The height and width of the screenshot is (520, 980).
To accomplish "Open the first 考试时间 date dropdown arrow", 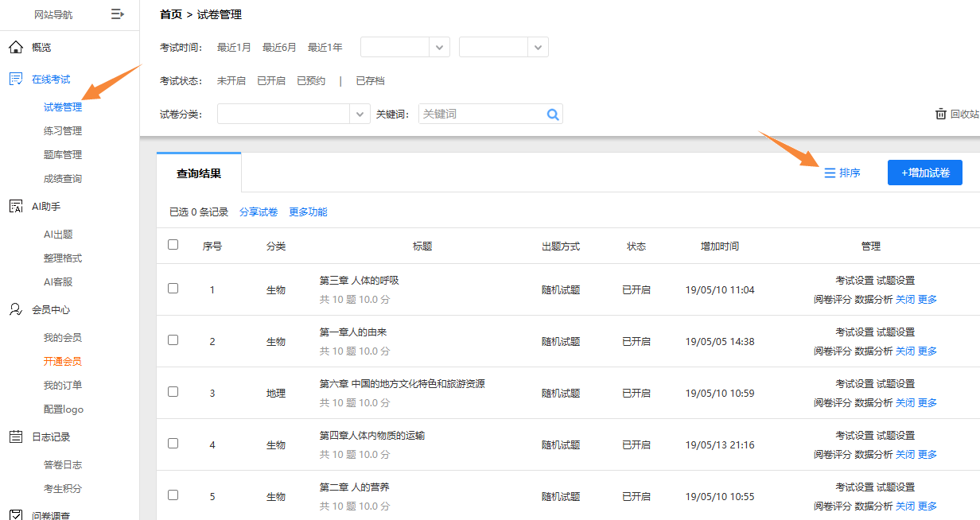I will point(440,48).
